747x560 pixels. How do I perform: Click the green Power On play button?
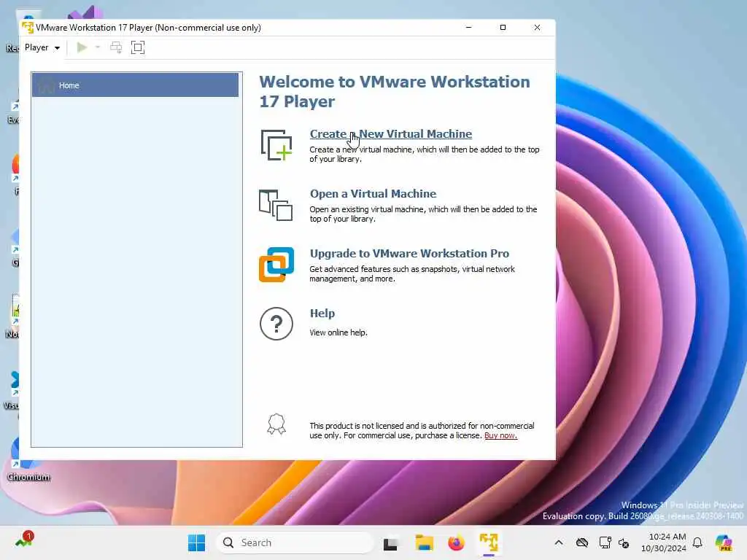click(82, 47)
